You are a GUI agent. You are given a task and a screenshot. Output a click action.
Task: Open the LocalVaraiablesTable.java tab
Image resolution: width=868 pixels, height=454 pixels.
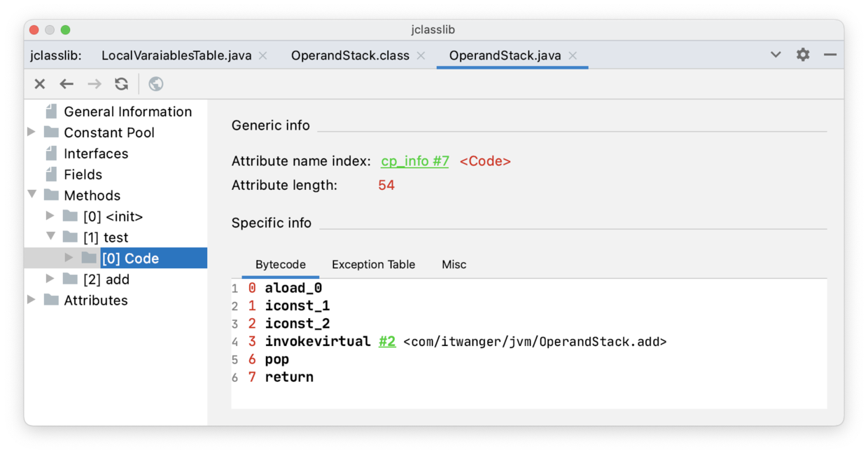(x=176, y=55)
